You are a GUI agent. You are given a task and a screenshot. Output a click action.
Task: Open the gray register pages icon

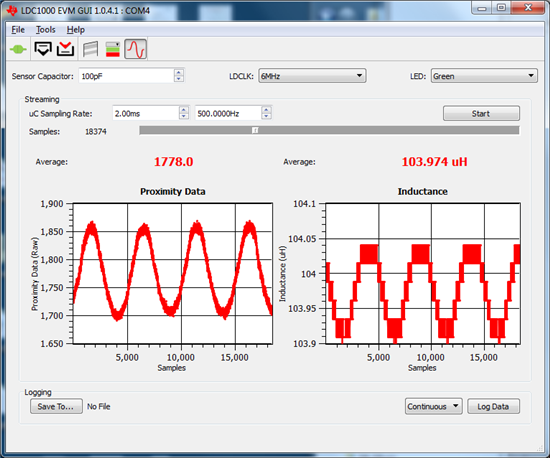[x=90, y=49]
